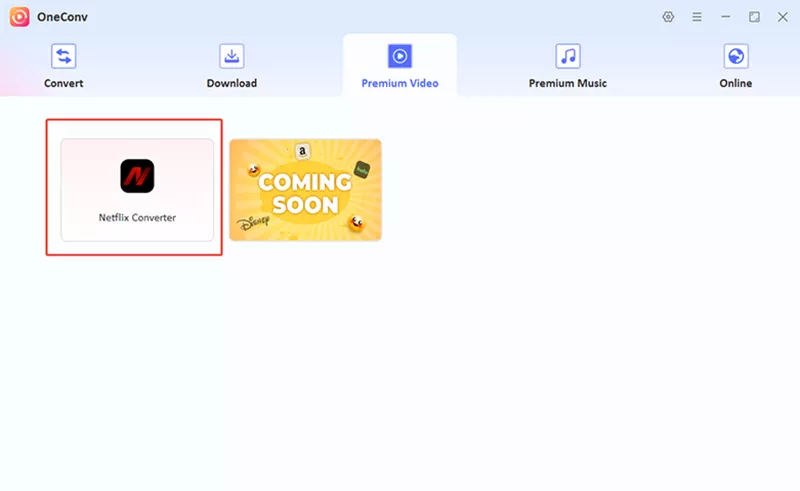Click the Coming Soon banner thumbnail
Viewport: 800px width, 491px height.
[x=306, y=190]
